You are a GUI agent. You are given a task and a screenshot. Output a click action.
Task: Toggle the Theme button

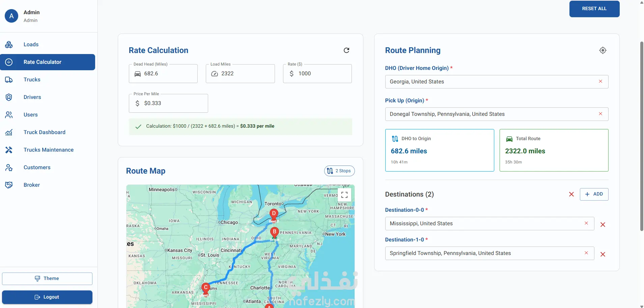coord(47,279)
